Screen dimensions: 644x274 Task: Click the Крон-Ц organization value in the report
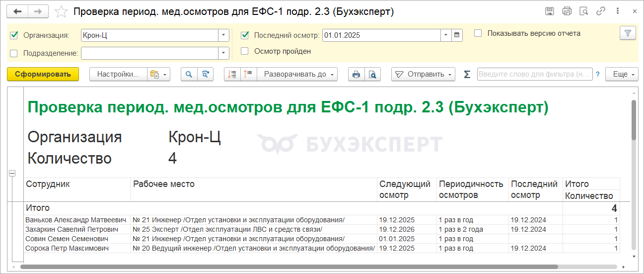(195, 137)
